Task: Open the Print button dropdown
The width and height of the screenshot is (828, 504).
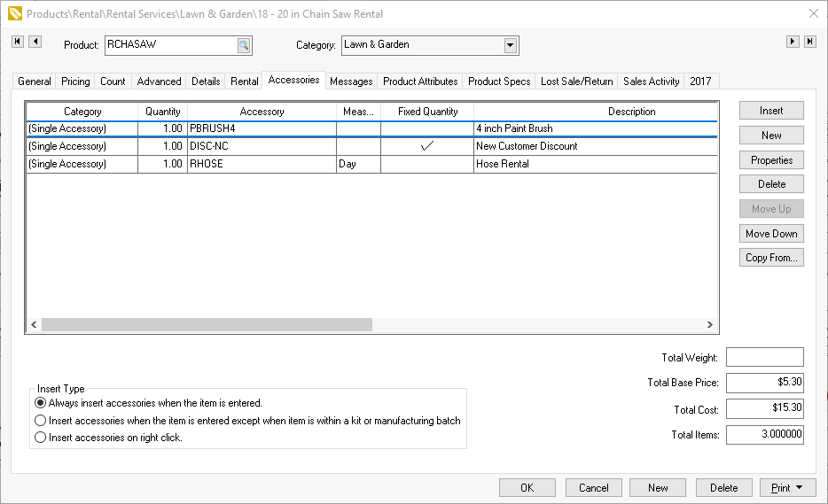Action: [799, 488]
